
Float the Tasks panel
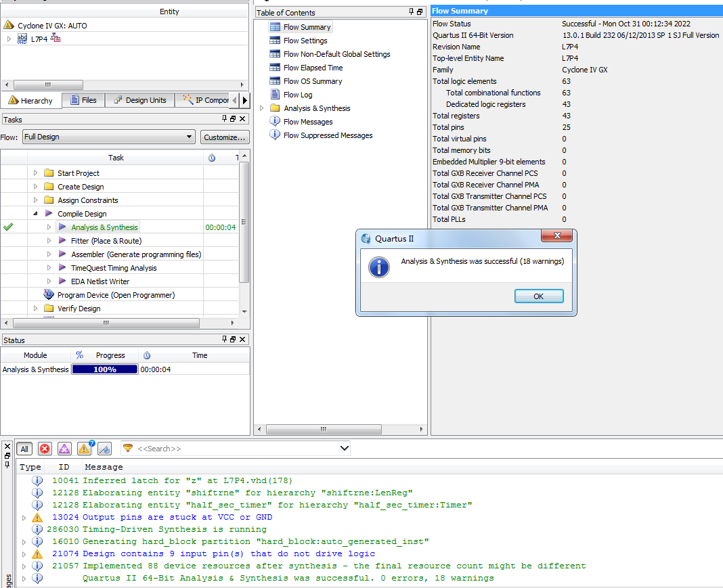pos(234,119)
